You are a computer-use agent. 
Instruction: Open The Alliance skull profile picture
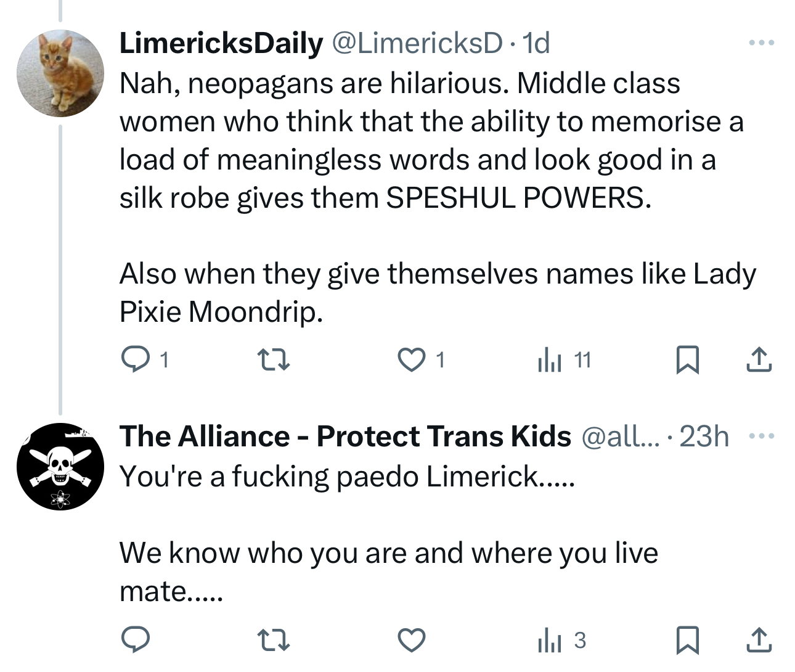[x=60, y=466]
